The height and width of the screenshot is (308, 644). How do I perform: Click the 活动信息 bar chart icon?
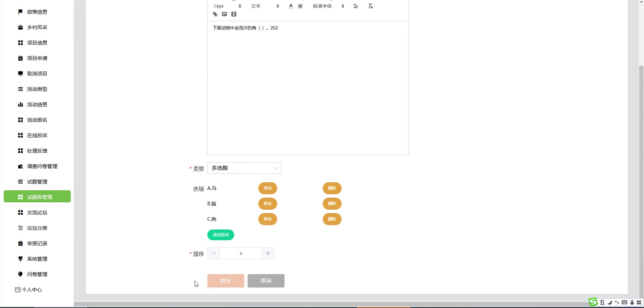tap(20, 104)
